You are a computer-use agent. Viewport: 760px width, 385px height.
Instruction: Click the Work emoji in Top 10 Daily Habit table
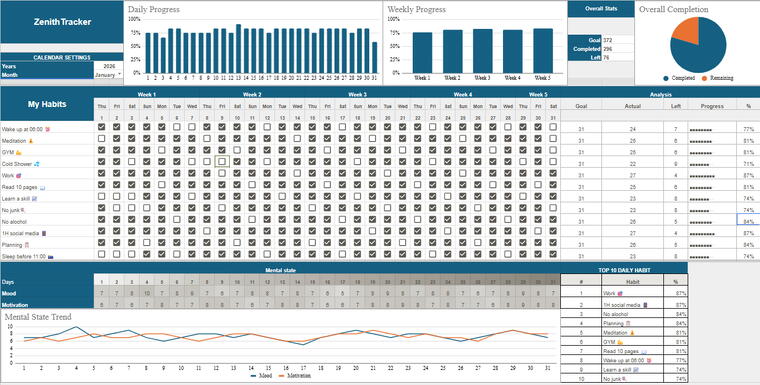click(x=620, y=293)
